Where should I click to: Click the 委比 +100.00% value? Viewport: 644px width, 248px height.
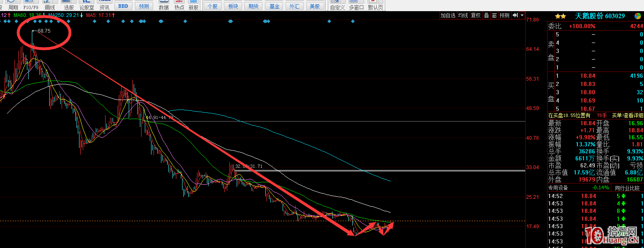(582, 26)
